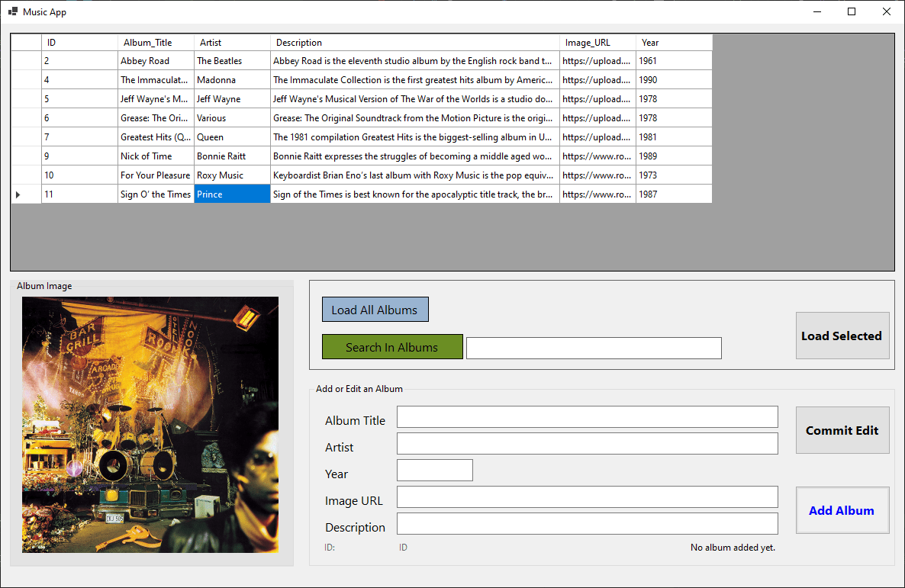Select the ID 7 cell
905x588 pixels.
(x=79, y=137)
